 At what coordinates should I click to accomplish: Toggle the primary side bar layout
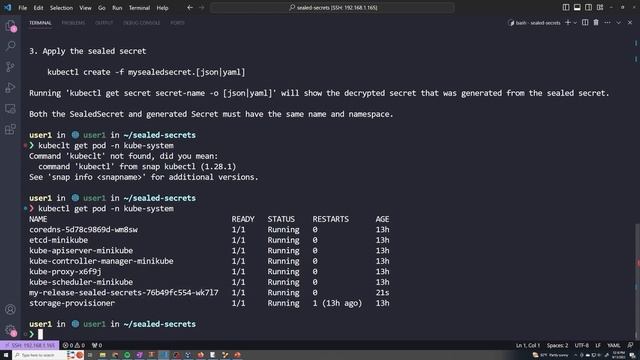[x=566, y=7]
